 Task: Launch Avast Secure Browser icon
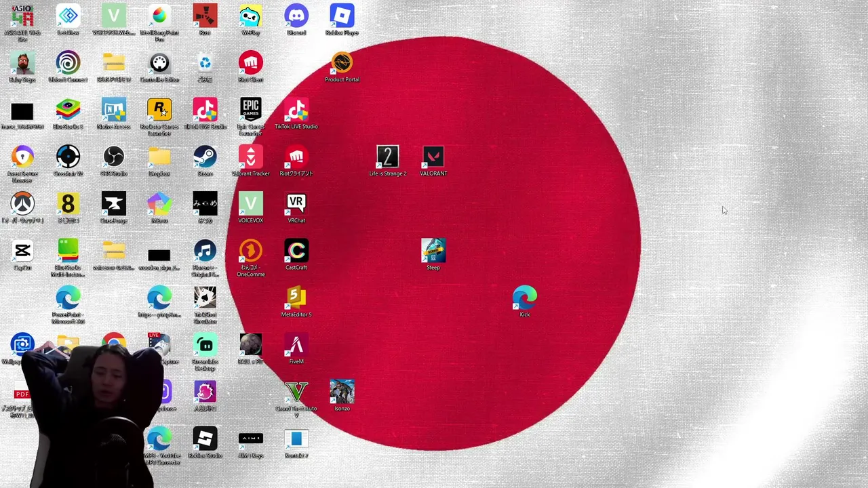pos(22,157)
